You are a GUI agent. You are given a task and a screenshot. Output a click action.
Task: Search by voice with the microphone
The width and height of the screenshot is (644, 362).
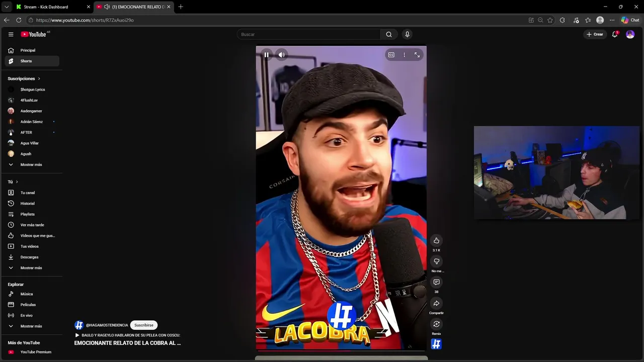tap(408, 34)
